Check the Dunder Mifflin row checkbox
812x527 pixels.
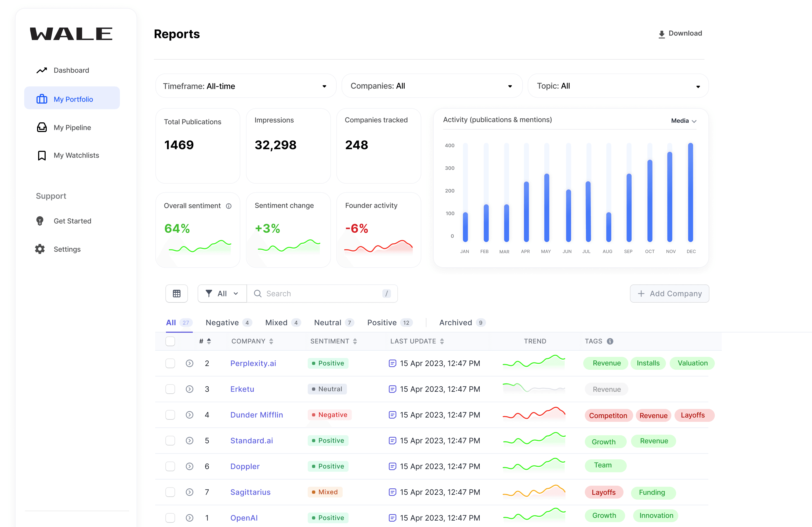coord(170,415)
